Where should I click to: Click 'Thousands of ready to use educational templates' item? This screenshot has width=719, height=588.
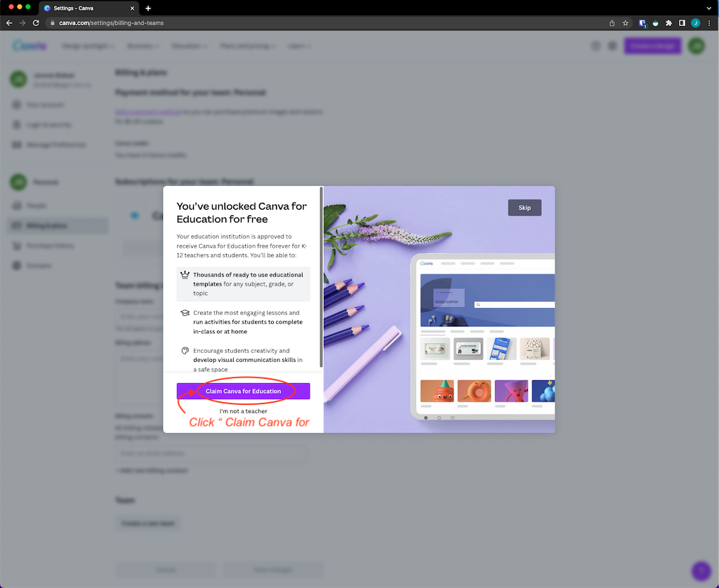coord(243,283)
